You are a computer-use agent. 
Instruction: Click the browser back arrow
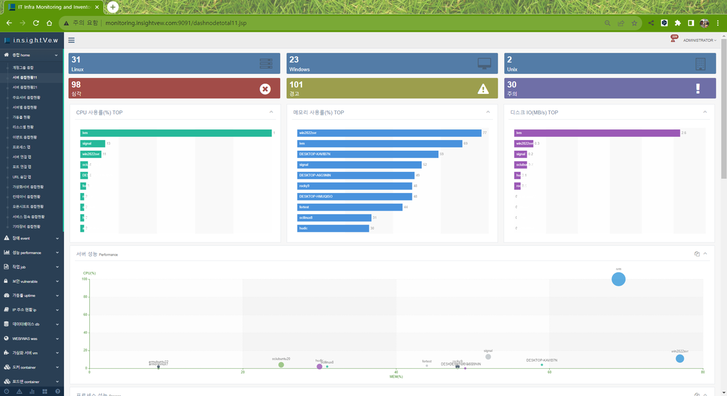click(9, 23)
